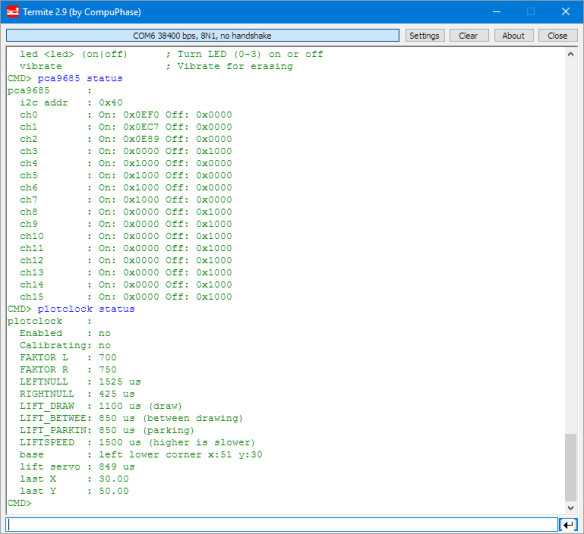Click the ch1 value 0x0EC7
The width and height of the screenshot is (584, 534).
(x=141, y=127)
